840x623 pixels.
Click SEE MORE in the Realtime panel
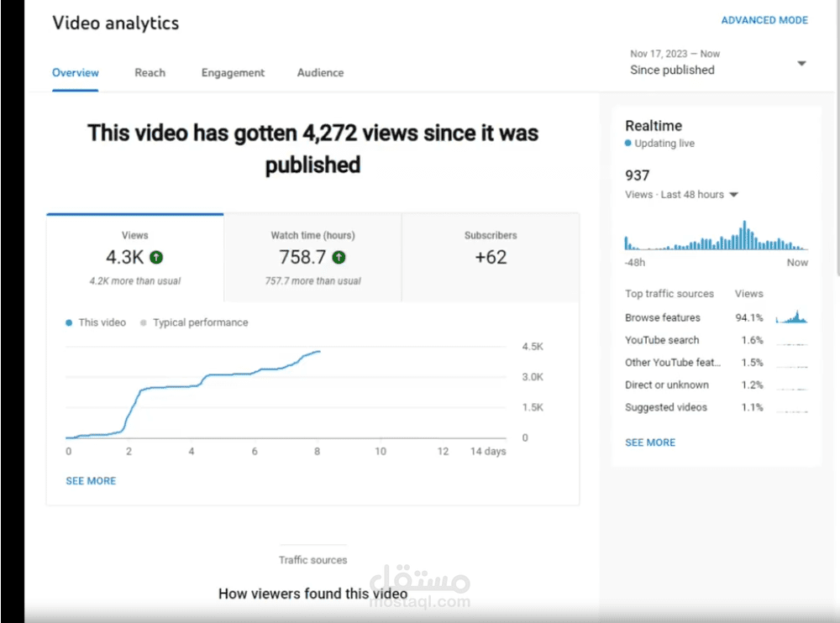[650, 442]
